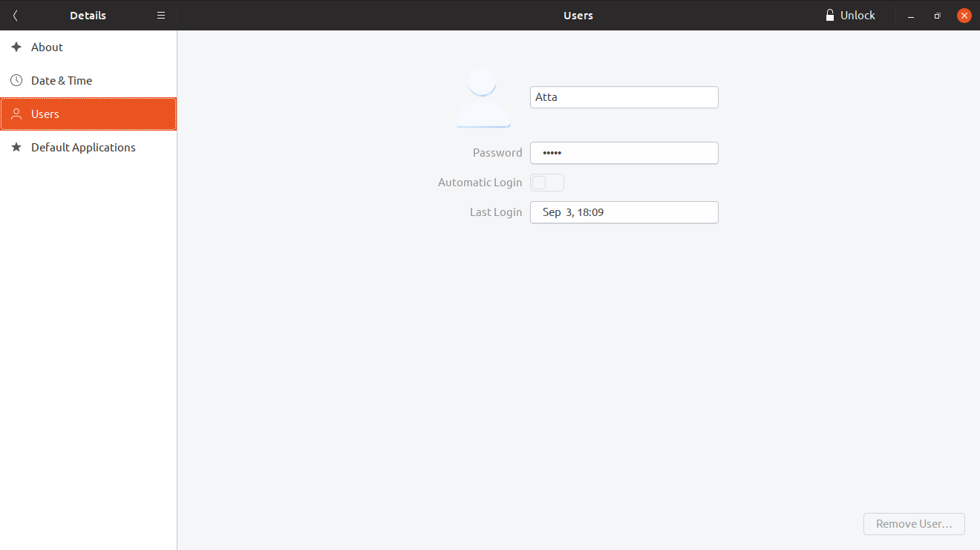This screenshot has height=550, width=980.
Task: Click the name field containing Atta
Action: click(624, 96)
